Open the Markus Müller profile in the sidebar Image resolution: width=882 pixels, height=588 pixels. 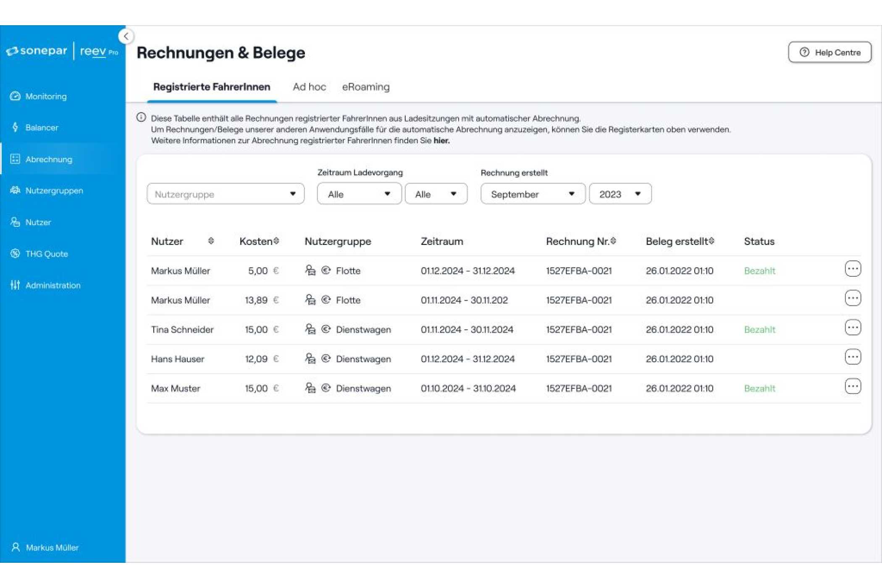point(45,547)
